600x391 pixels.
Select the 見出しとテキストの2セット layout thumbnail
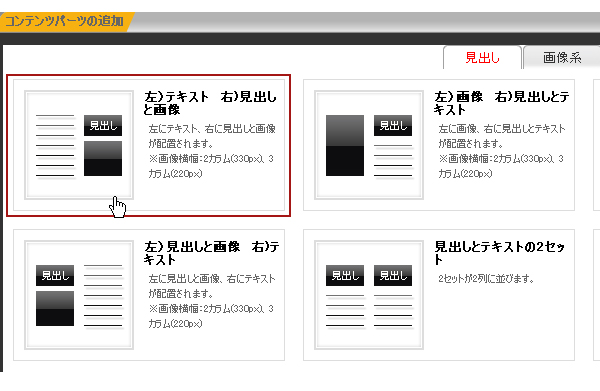[x=369, y=295]
